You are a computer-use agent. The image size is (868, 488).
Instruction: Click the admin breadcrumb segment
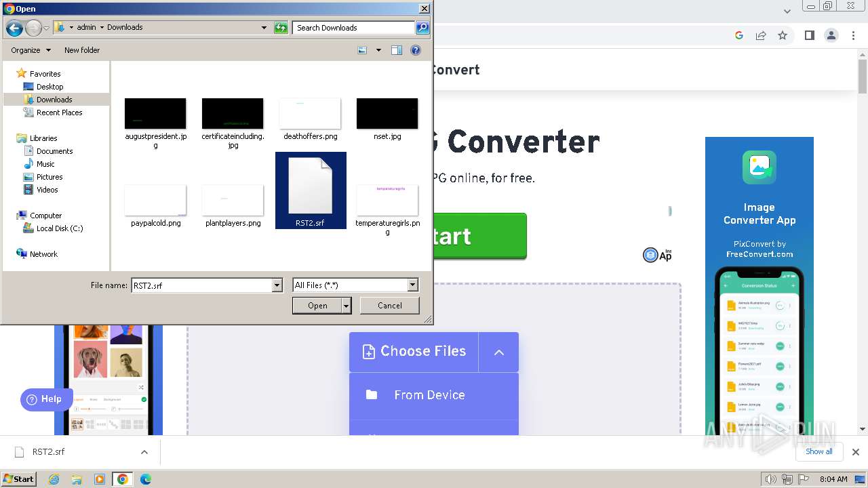tap(86, 28)
